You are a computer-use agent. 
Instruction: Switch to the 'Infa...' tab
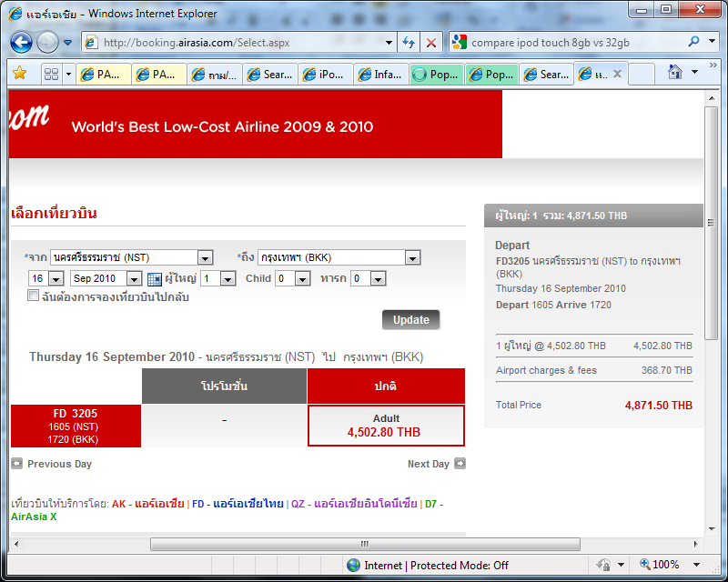coord(381,75)
